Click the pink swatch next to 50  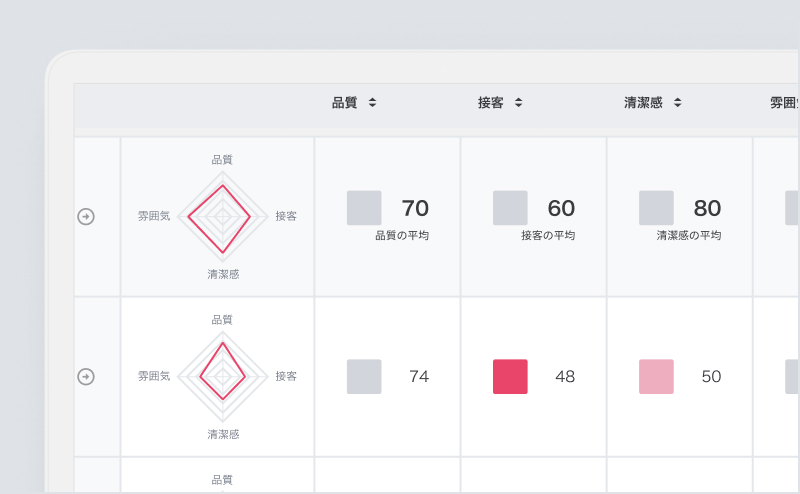pos(656,377)
